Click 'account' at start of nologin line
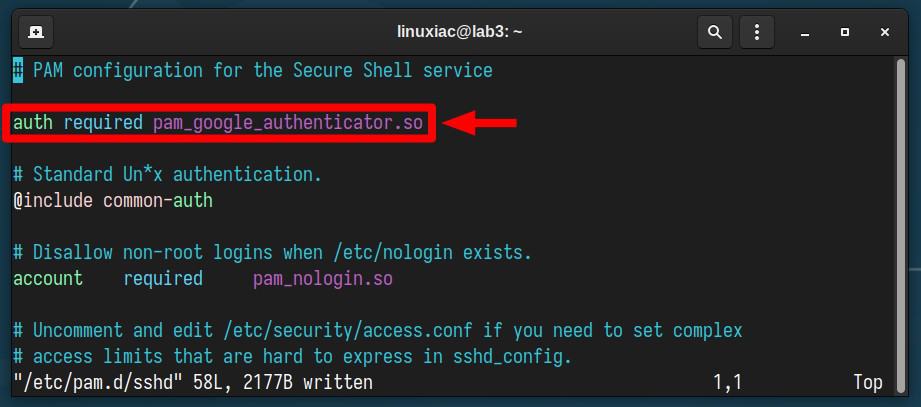 48,278
